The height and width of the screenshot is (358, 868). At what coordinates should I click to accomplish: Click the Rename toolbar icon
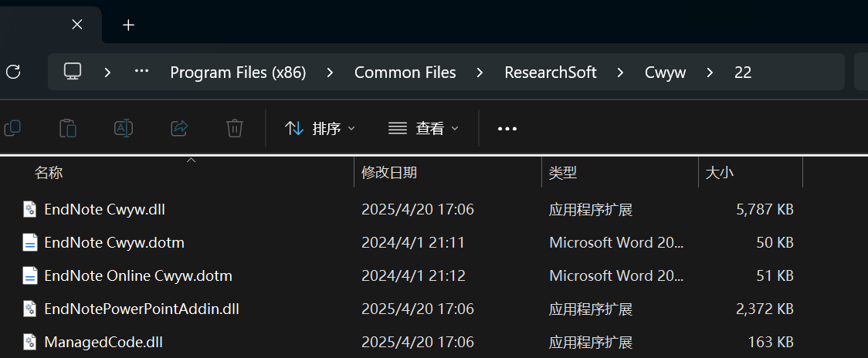click(124, 128)
